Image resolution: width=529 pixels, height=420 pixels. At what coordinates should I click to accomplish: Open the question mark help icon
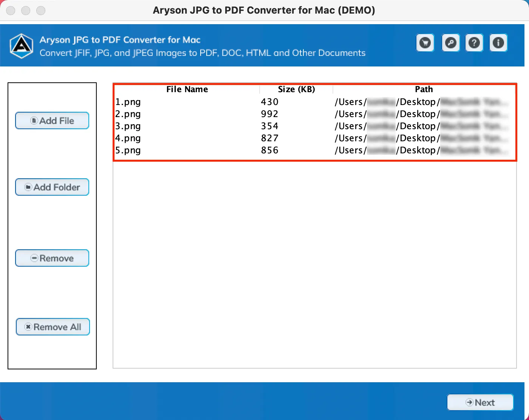click(x=474, y=43)
